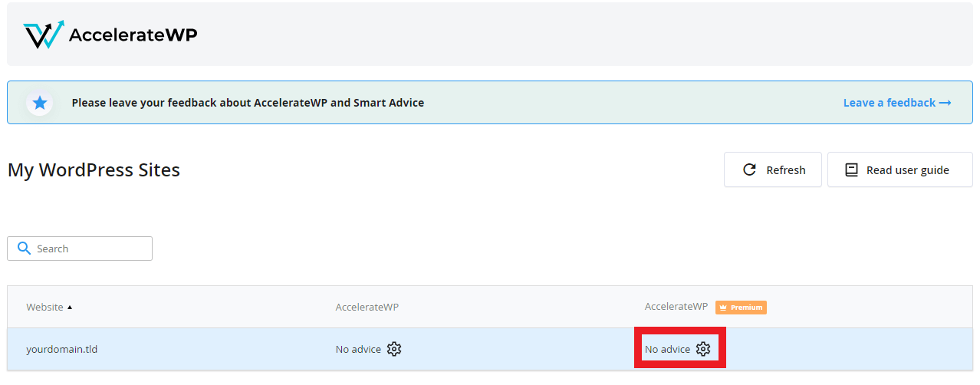Select the yourdomain.tld site row
The image size is (980, 385).
click(490, 349)
